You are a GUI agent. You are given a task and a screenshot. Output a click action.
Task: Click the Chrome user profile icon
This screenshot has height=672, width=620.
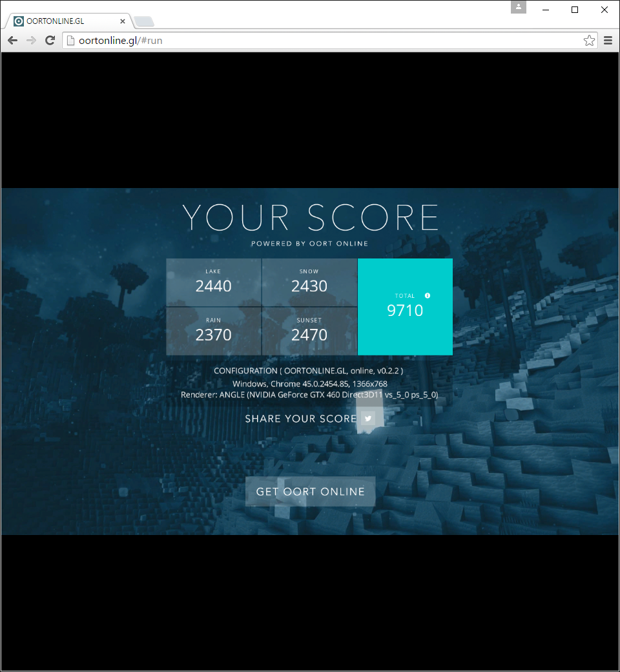pyautogui.click(x=519, y=7)
